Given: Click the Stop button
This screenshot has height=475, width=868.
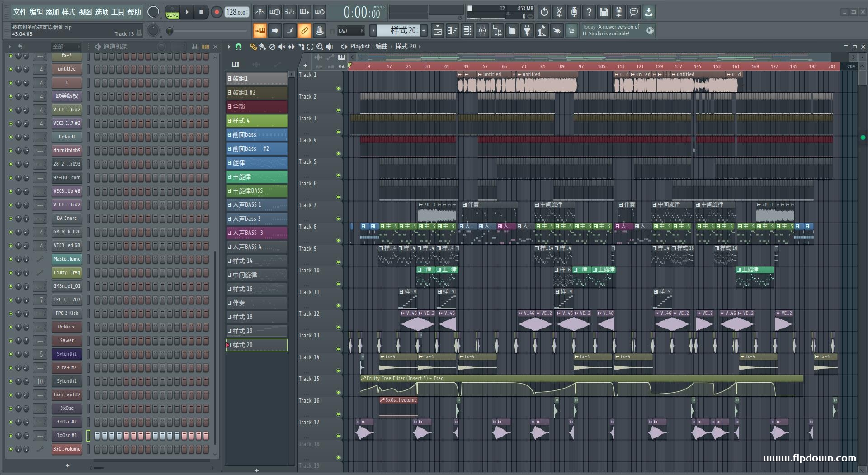Looking at the screenshot, I should tap(201, 12).
